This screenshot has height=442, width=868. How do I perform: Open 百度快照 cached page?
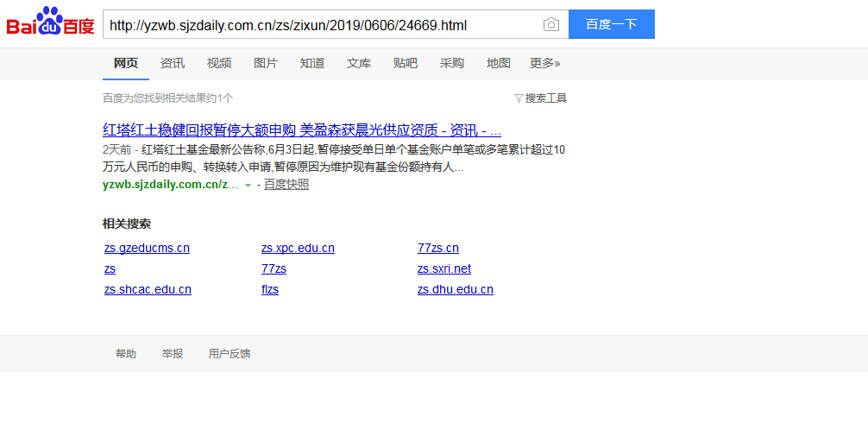[x=286, y=184]
